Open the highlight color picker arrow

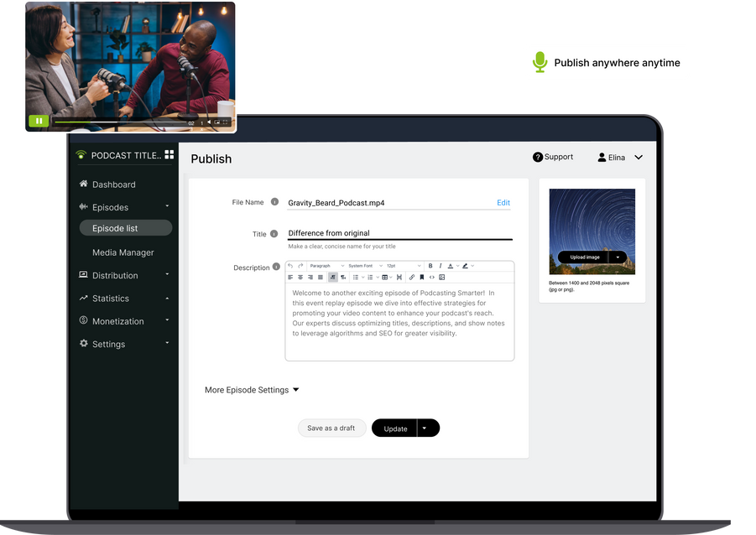click(472, 266)
